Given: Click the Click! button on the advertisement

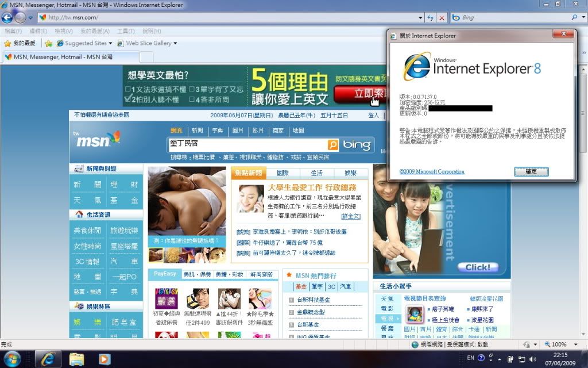Looking at the screenshot, I should 478,267.
